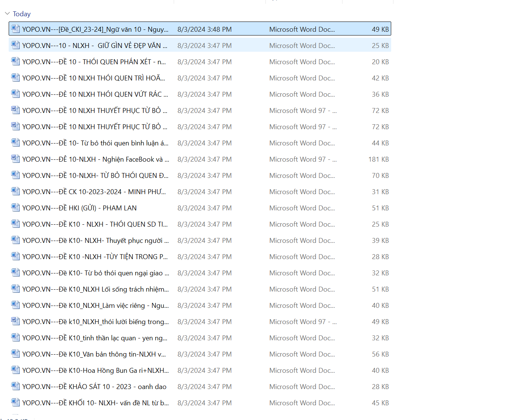Select file name ĐỀ HKI (GỬI) - PHAM LAN
The image size is (509, 420).
click(79, 208)
